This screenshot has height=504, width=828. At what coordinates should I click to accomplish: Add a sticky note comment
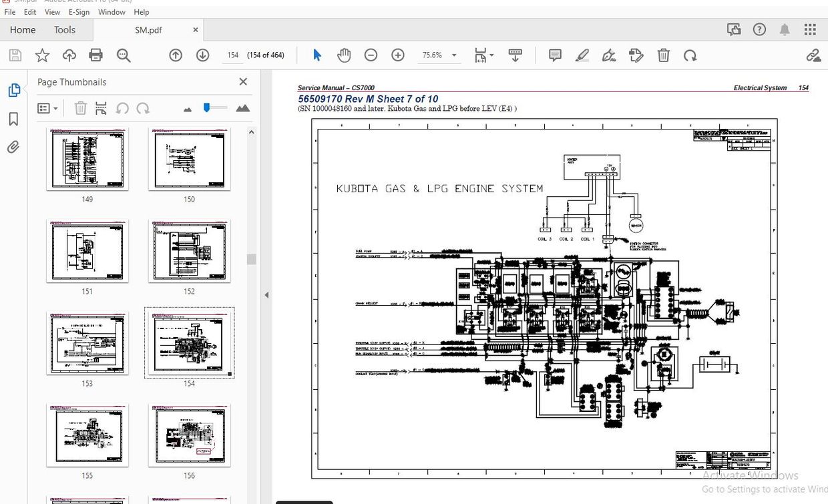[x=555, y=55]
